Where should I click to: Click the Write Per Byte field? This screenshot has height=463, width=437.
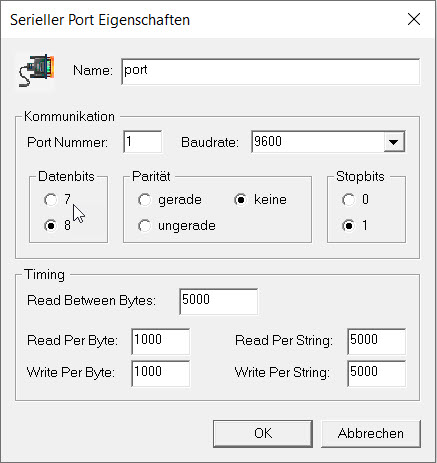tap(161, 373)
